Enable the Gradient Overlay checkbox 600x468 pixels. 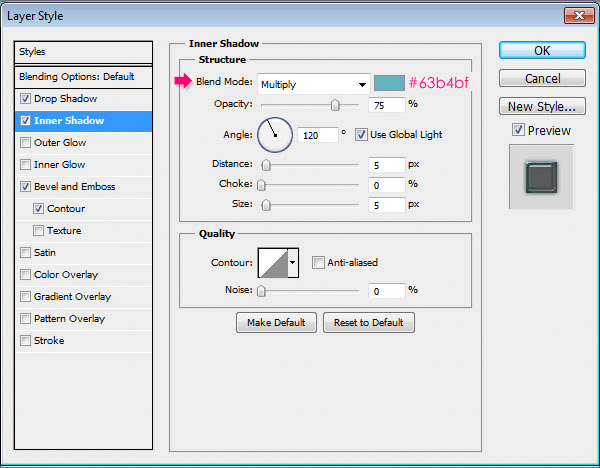(25, 297)
